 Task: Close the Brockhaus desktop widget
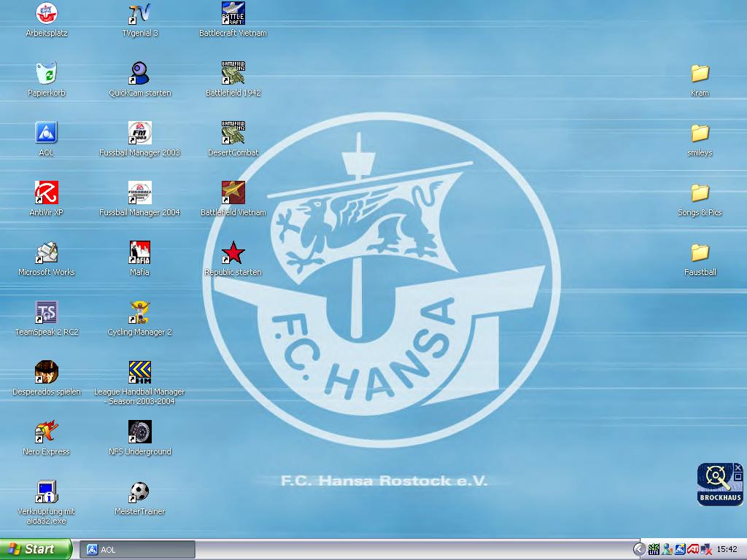coord(738,467)
